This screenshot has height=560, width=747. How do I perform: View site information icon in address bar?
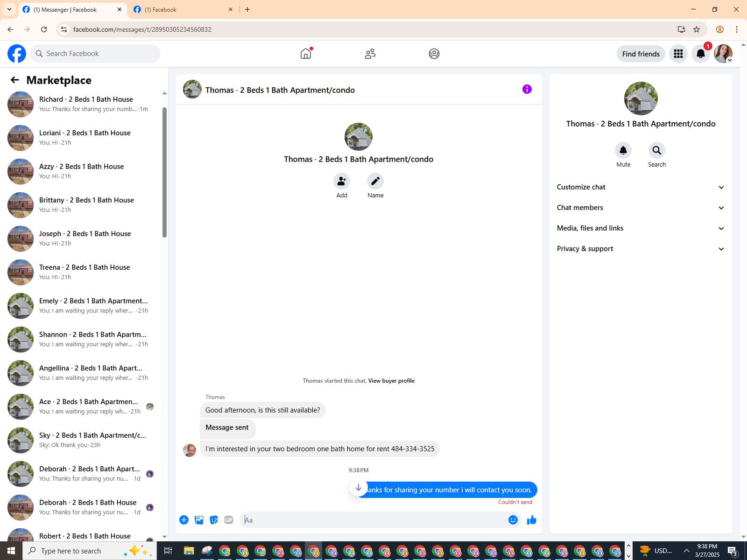64,29
